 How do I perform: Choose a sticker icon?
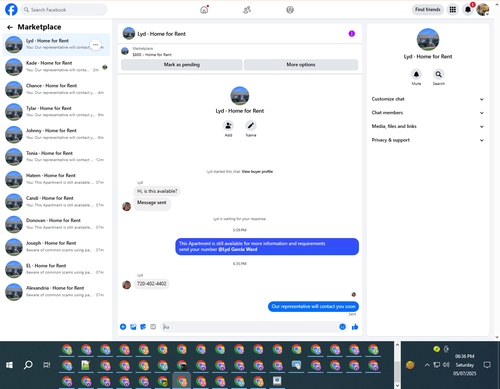tap(143, 327)
